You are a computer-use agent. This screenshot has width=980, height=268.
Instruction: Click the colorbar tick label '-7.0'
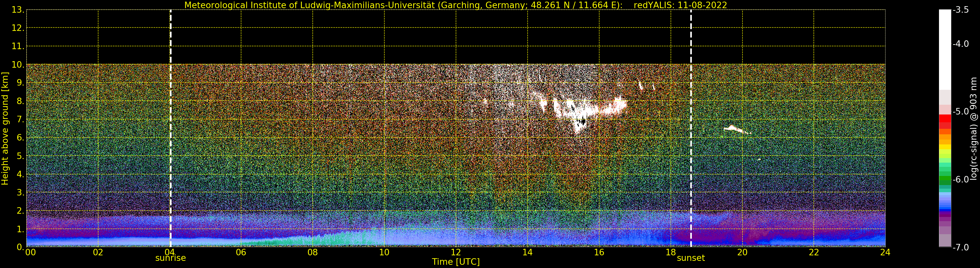click(960, 247)
